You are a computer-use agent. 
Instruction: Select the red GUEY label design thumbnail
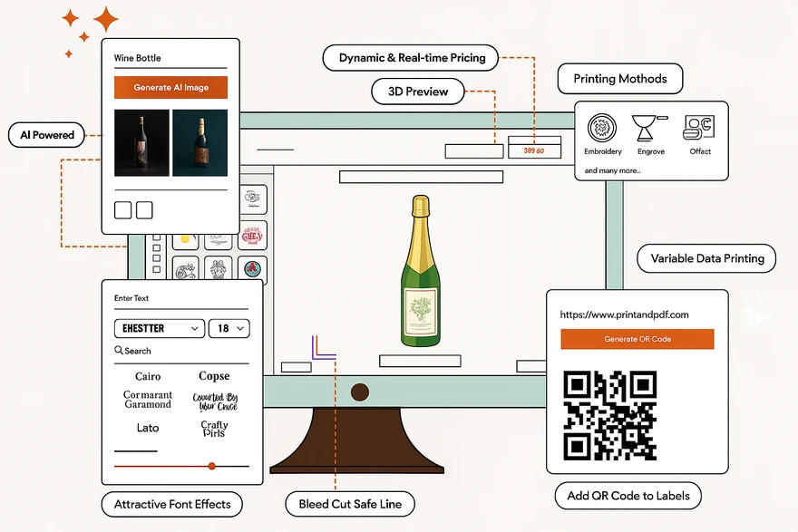pos(254,236)
